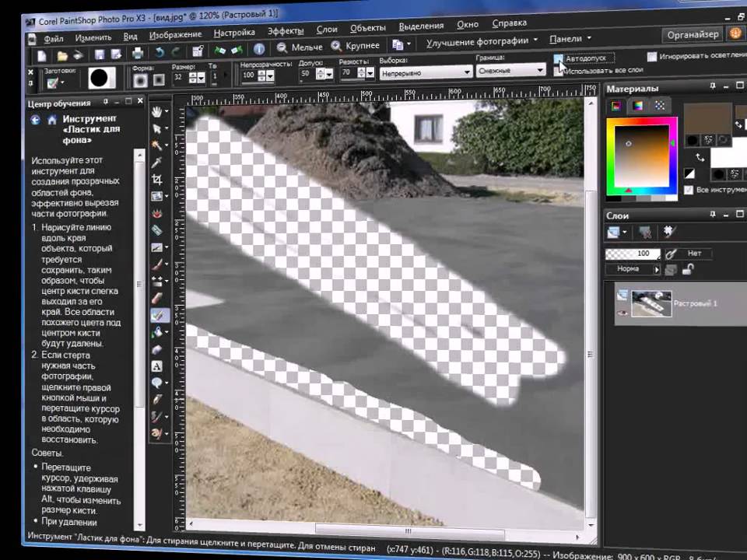The width and height of the screenshot is (747, 560).
Task: Click the Print icon
Action: (x=138, y=54)
